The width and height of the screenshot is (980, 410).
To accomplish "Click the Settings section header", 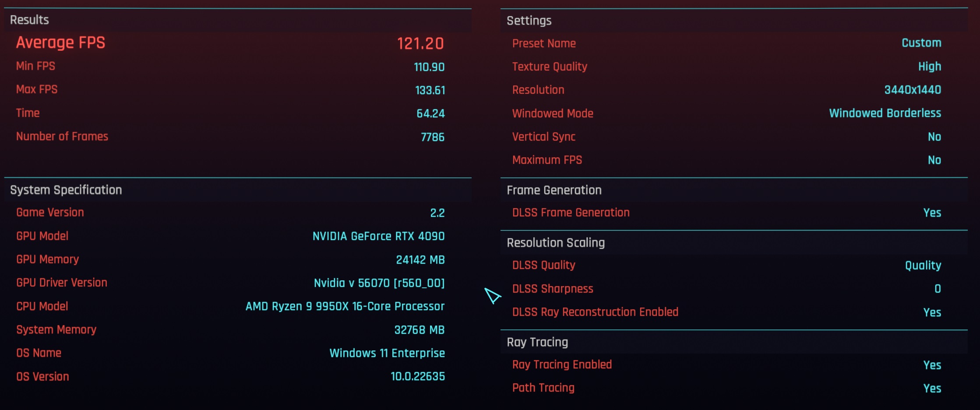I will point(529,21).
